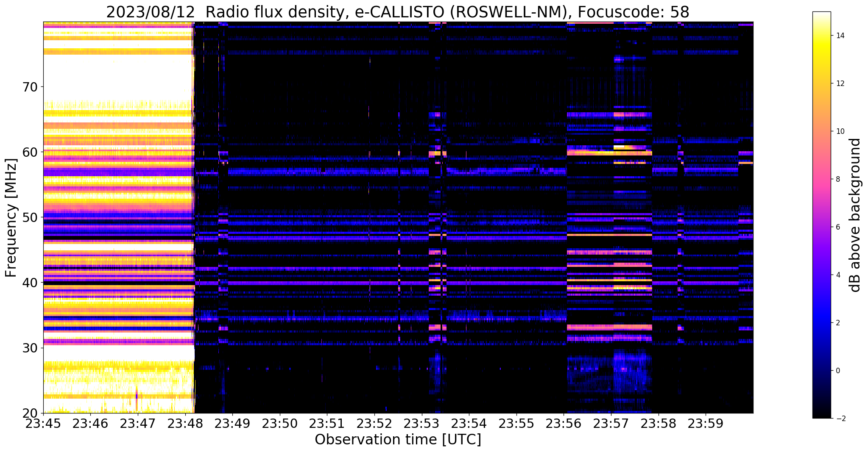This screenshot has height=452, width=868.
Task: Click the colorbar tick value 8
Action: tap(837, 179)
